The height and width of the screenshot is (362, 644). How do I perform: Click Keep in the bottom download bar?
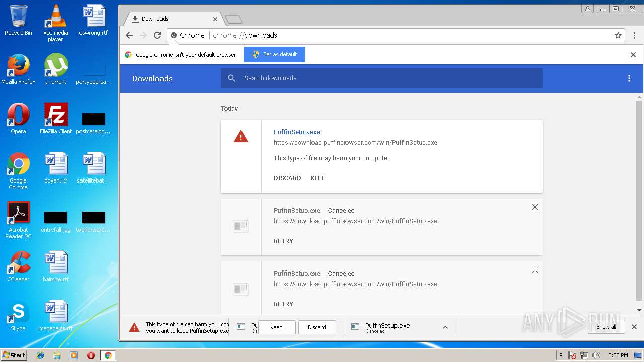[276, 327]
